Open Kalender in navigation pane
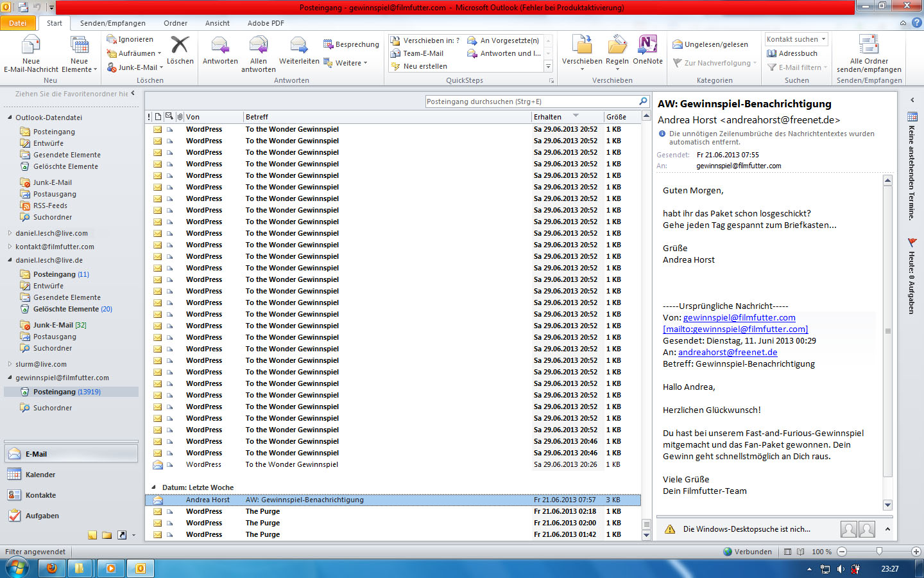The width and height of the screenshot is (924, 578). (x=40, y=475)
